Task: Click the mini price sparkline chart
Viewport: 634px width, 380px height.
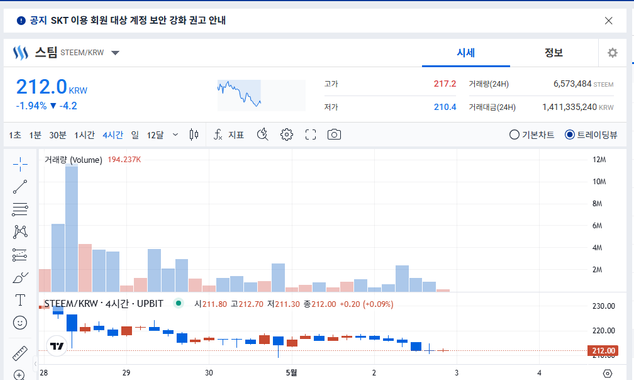Action: point(261,95)
